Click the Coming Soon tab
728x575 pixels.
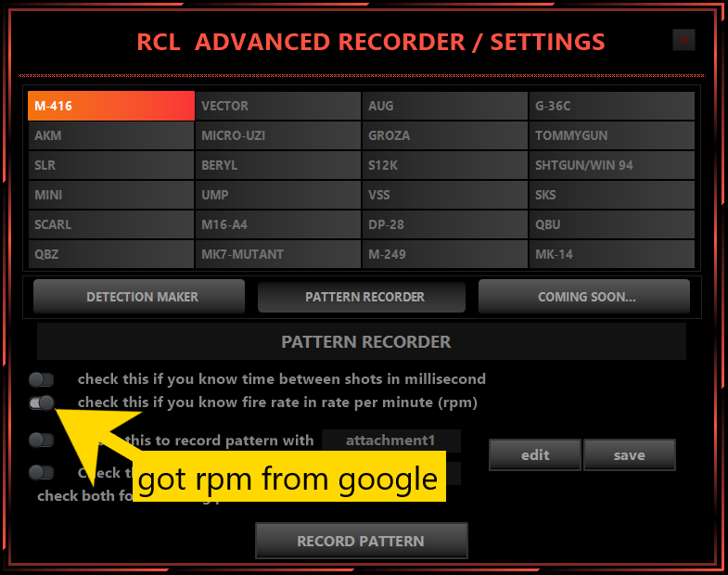pos(584,297)
